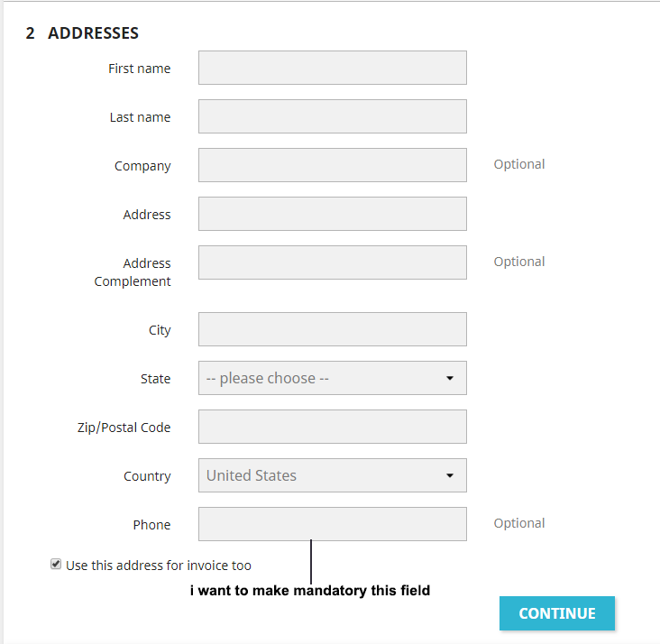Expand the Country dropdown showing United States
This screenshot has height=644, width=660.
pyautogui.click(x=332, y=475)
